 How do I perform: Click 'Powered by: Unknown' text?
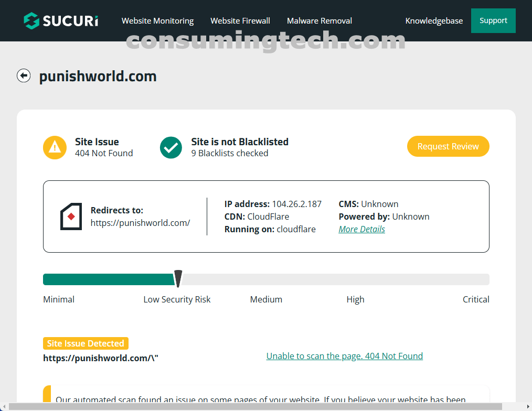384,217
